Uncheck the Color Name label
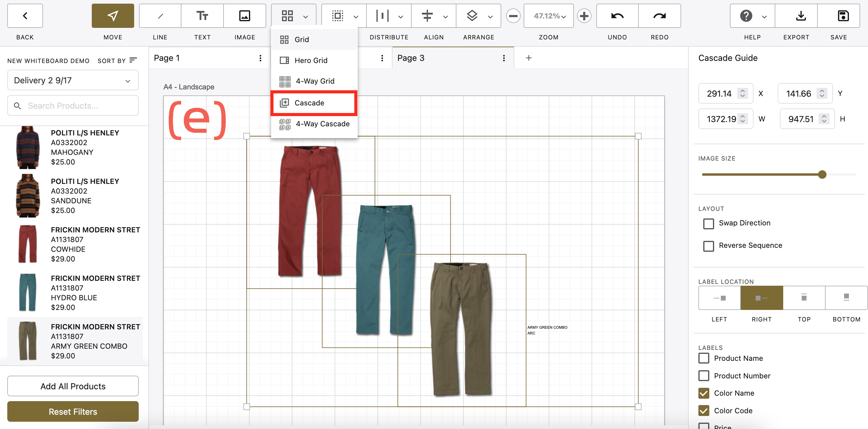This screenshot has height=429, width=868. coord(704,393)
